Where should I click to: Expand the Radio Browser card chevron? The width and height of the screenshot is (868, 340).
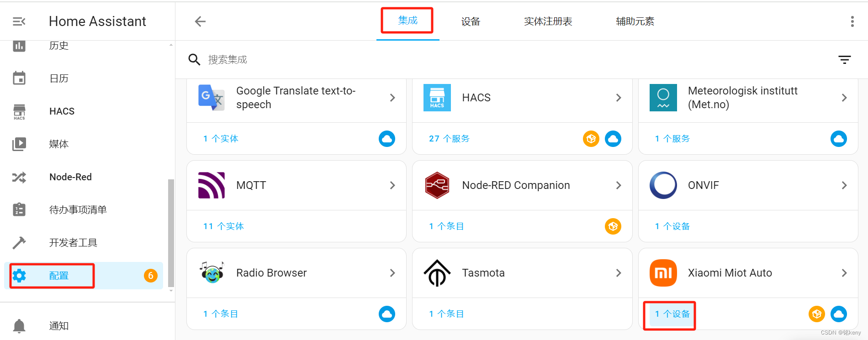[x=392, y=273]
